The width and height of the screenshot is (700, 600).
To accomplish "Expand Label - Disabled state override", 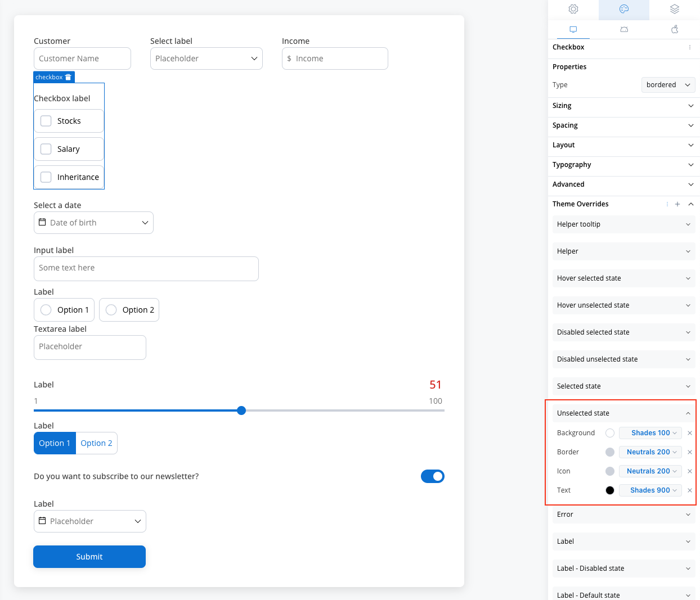I will tap(624, 569).
